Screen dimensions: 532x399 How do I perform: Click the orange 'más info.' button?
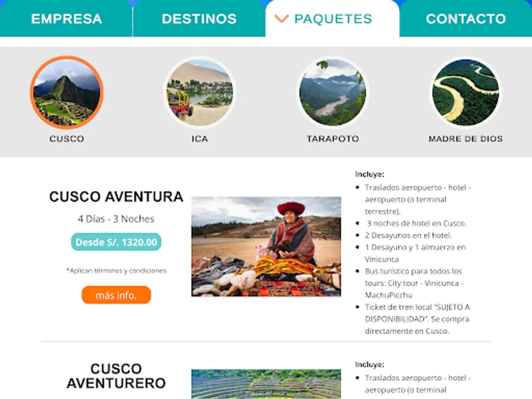click(x=116, y=295)
